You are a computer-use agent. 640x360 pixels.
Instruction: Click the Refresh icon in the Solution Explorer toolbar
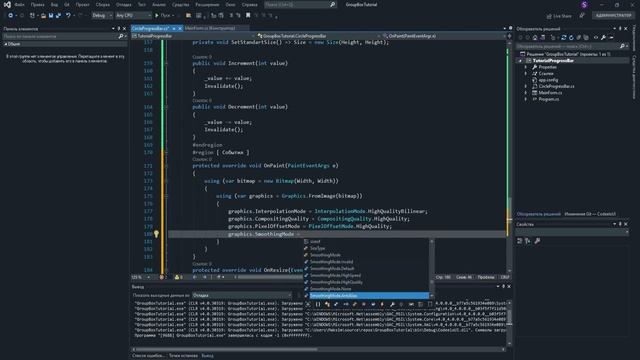tap(571, 37)
